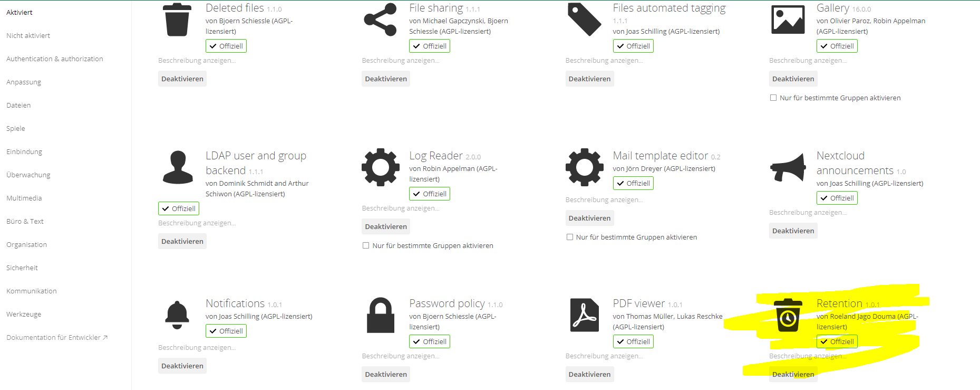Deactivate the File sharing app
Image resolution: width=980 pixels, height=390 pixels.
click(386, 79)
